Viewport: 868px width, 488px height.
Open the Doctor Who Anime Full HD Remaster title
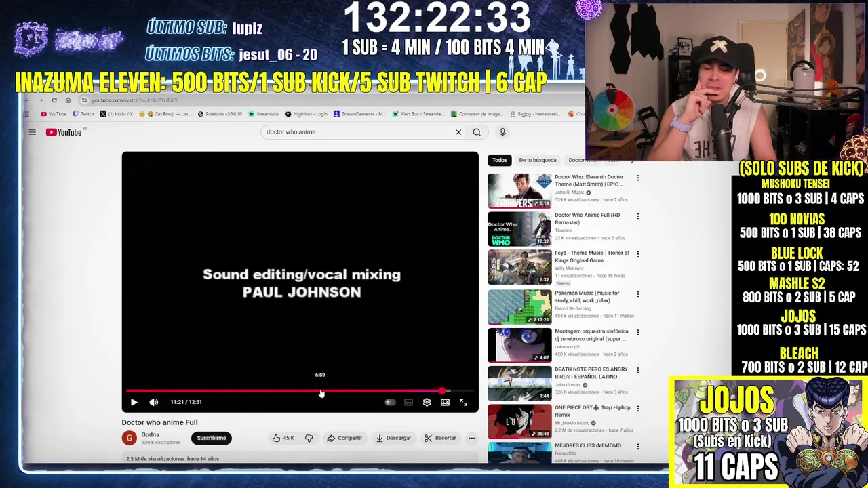[587, 218]
